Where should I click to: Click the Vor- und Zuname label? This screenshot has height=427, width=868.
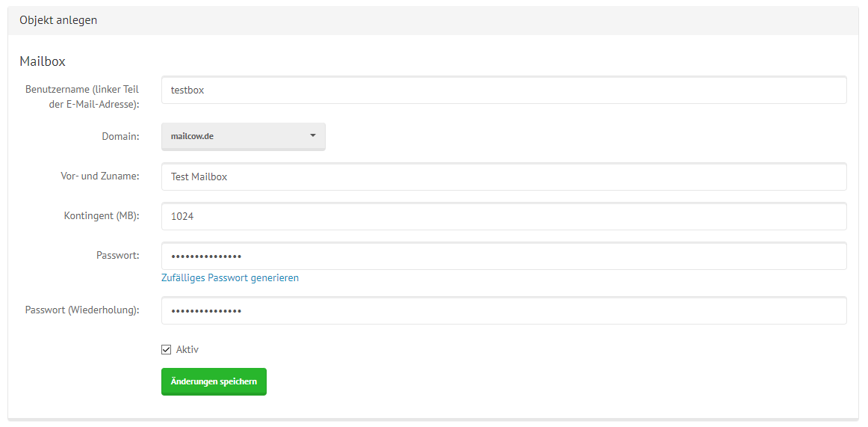(x=100, y=176)
